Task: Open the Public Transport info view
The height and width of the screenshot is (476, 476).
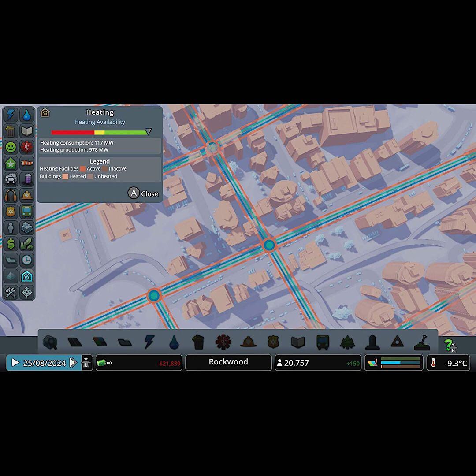Action: (x=27, y=212)
